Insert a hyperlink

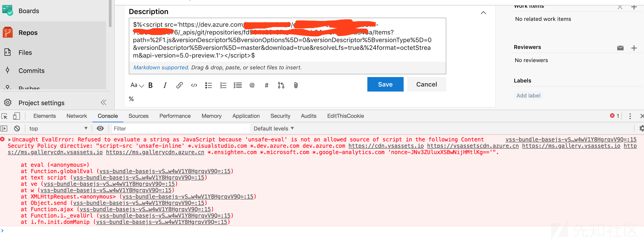pyautogui.click(x=180, y=85)
